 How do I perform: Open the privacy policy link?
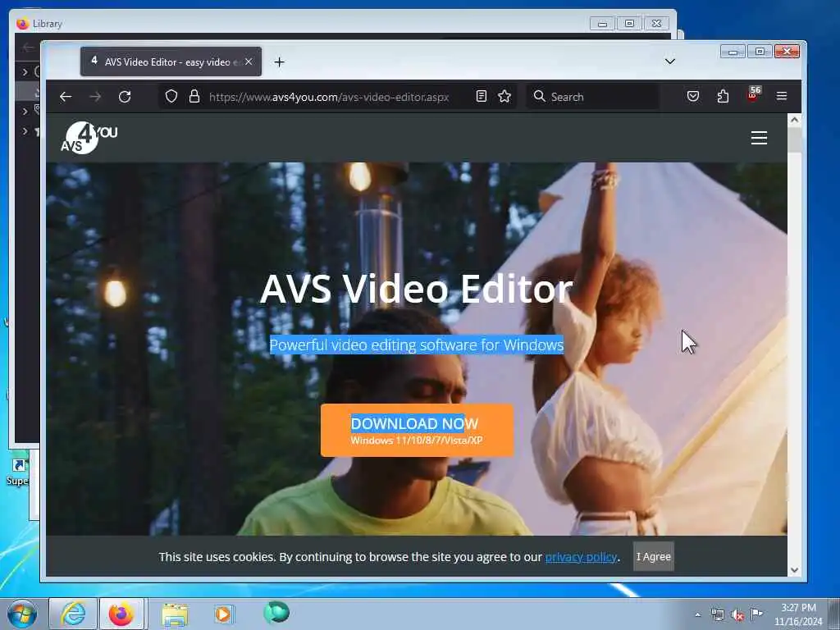click(581, 557)
